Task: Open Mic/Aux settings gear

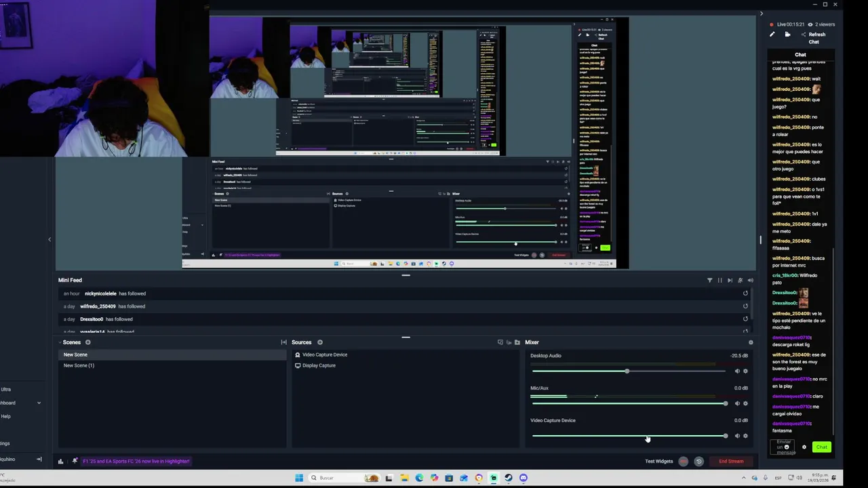Action: (745, 403)
